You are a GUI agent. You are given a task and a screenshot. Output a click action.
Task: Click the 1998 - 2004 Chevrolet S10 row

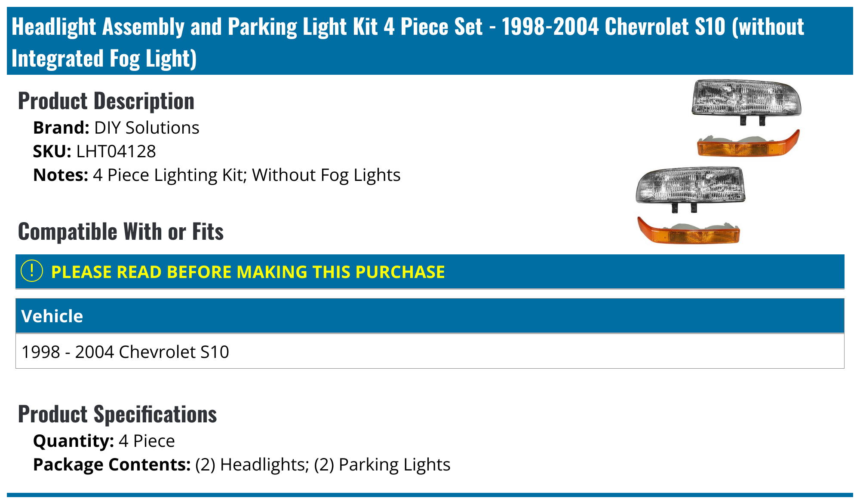(125, 352)
